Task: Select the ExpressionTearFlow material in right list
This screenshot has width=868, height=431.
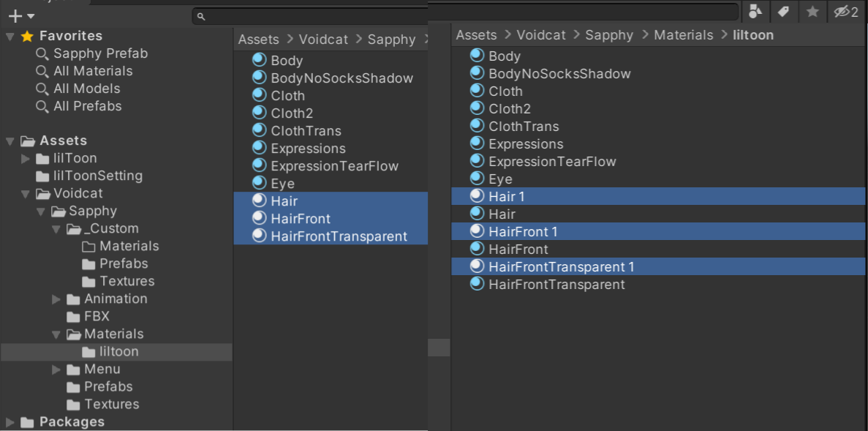Action: click(x=552, y=162)
